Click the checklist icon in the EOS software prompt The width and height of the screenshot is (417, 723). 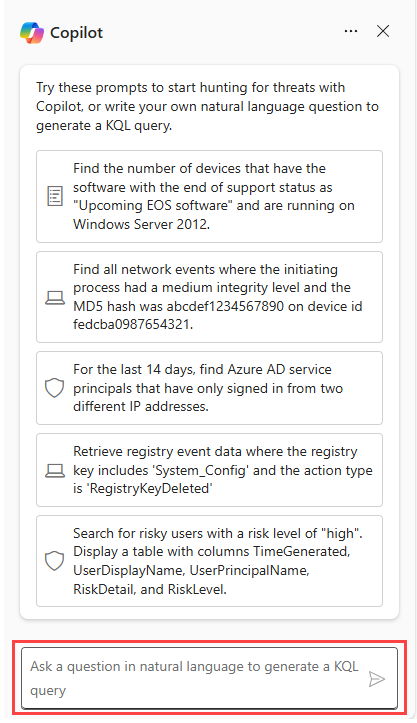(55, 196)
